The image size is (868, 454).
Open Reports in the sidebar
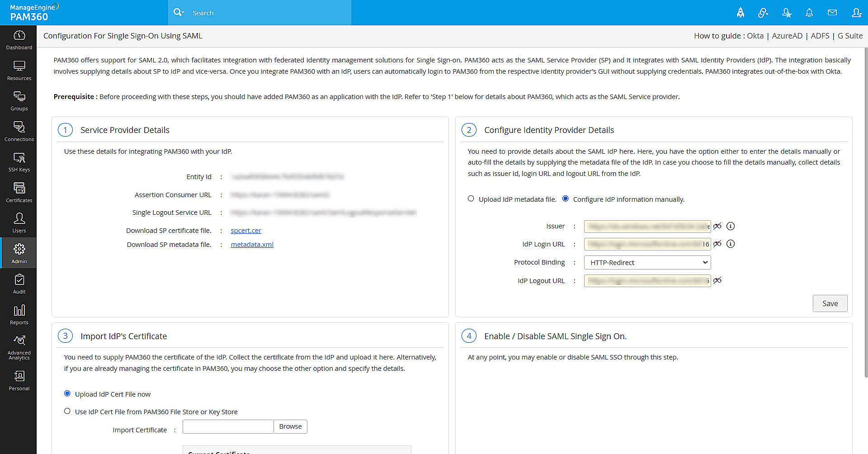[x=19, y=315]
